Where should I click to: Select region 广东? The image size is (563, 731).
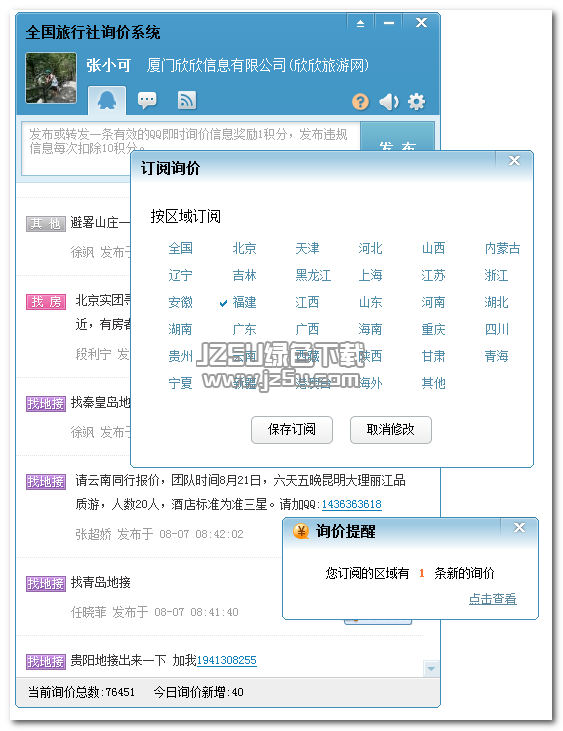[244, 330]
